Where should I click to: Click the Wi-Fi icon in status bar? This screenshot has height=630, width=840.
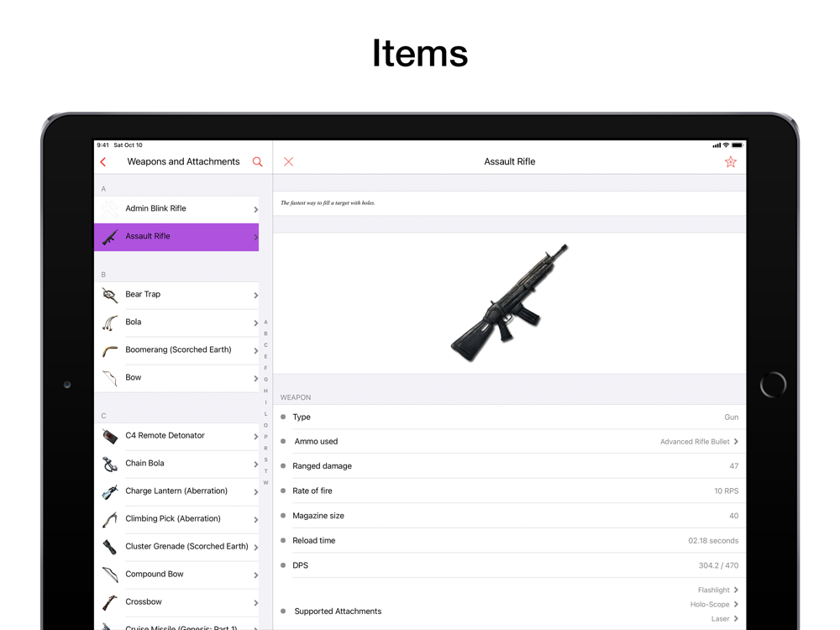(x=726, y=145)
